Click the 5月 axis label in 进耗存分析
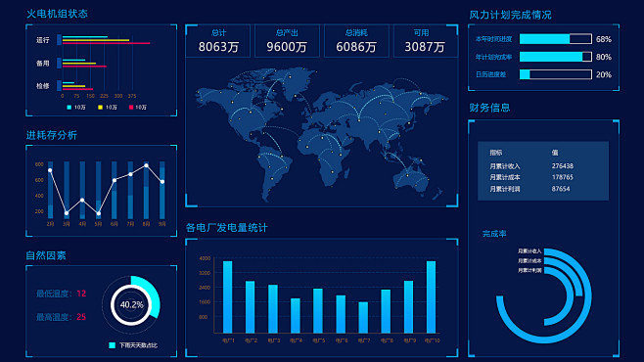The height and width of the screenshot is (362, 644). [x=98, y=224]
